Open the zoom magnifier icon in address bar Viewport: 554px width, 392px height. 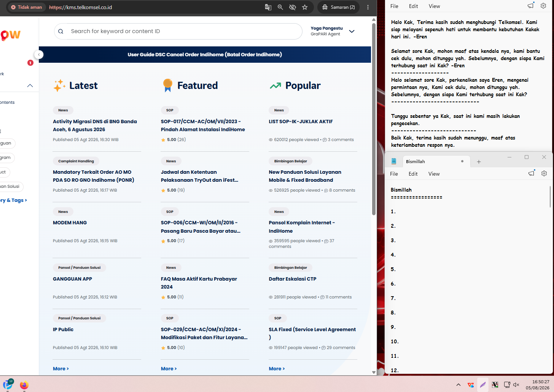280,7
